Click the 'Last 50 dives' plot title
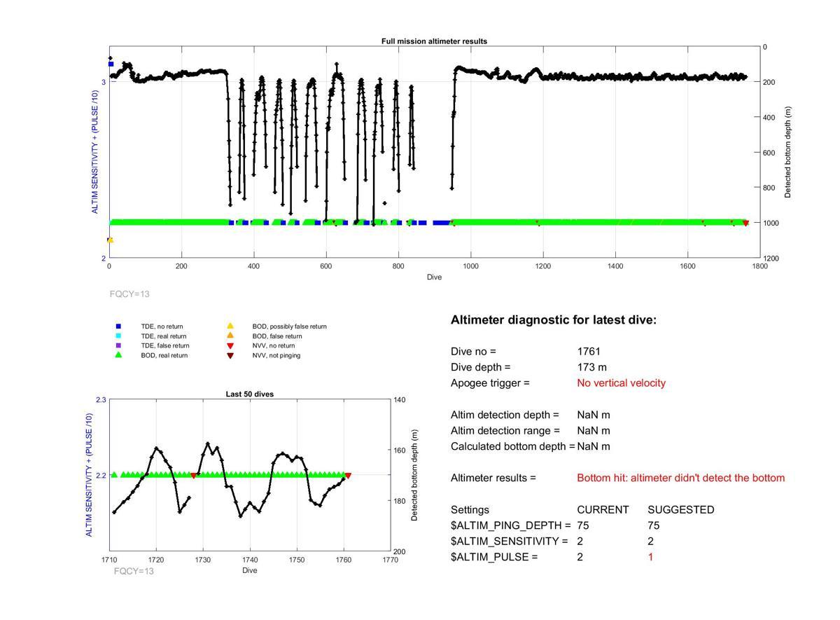This screenshot has width=840, height=620. 250,394
